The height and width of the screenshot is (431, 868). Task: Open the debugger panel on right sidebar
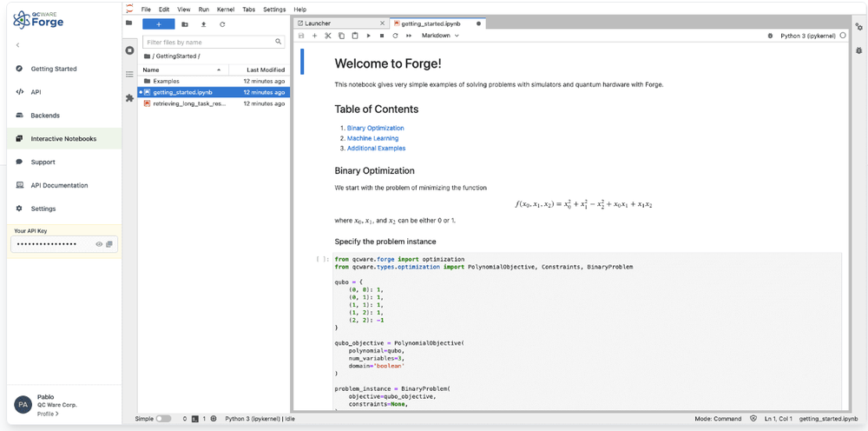coord(859,50)
